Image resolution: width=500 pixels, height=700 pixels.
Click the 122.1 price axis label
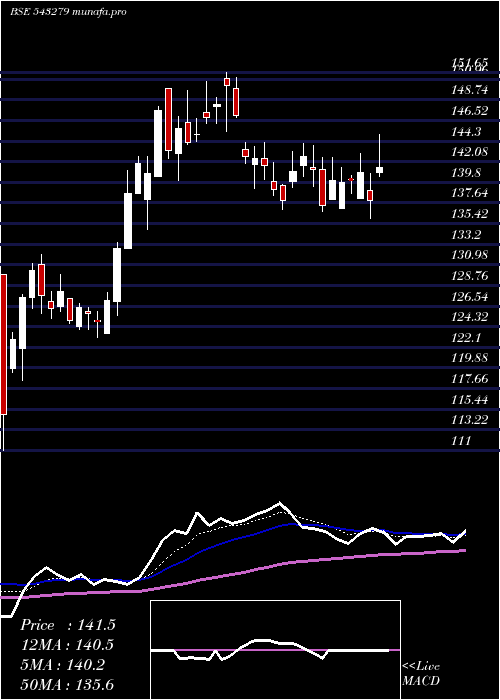click(x=466, y=338)
